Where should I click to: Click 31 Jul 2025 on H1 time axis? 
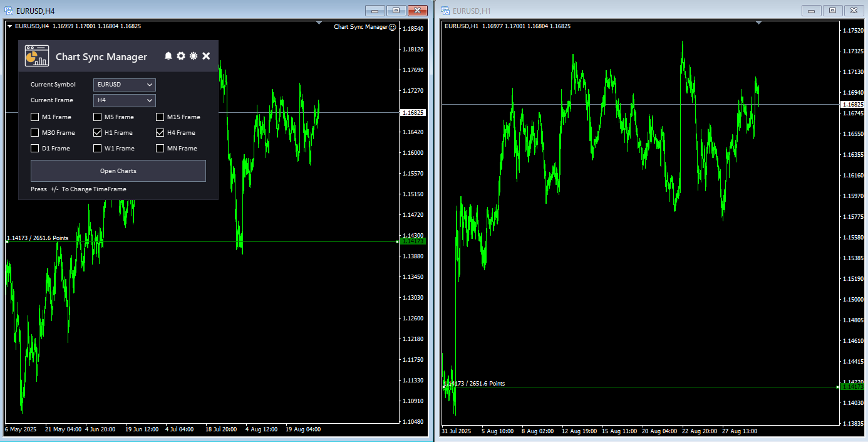coord(457,431)
